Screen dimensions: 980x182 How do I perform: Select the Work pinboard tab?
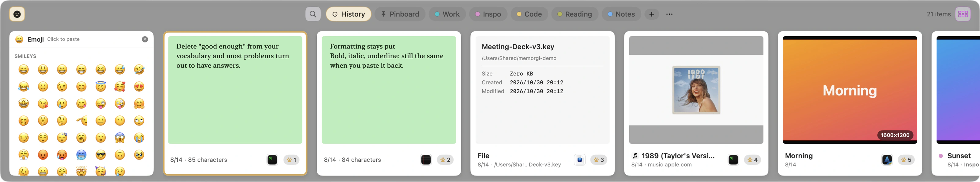point(447,14)
